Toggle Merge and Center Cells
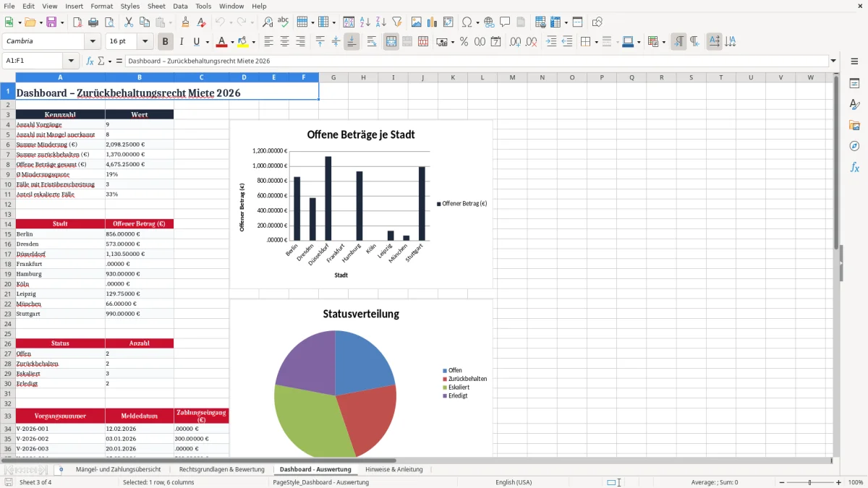 tap(391, 42)
